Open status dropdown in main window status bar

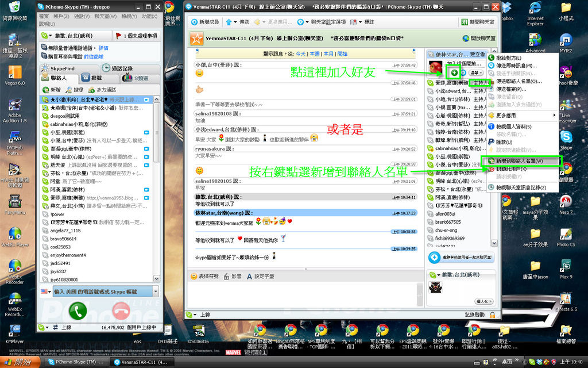coord(47,327)
